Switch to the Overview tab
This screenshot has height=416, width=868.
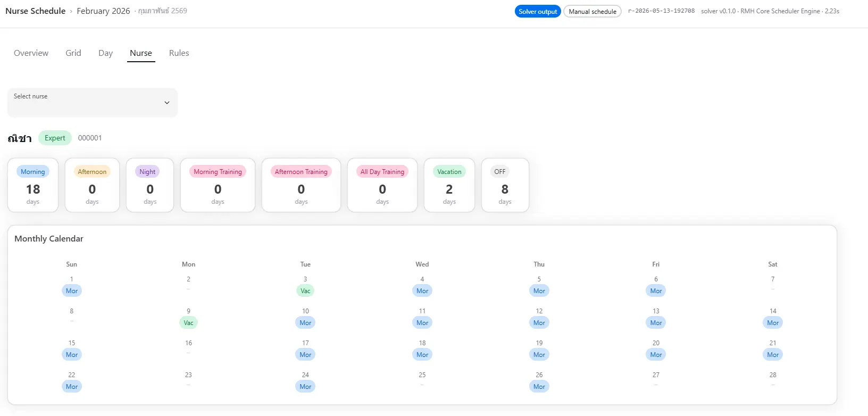pos(31,53)
